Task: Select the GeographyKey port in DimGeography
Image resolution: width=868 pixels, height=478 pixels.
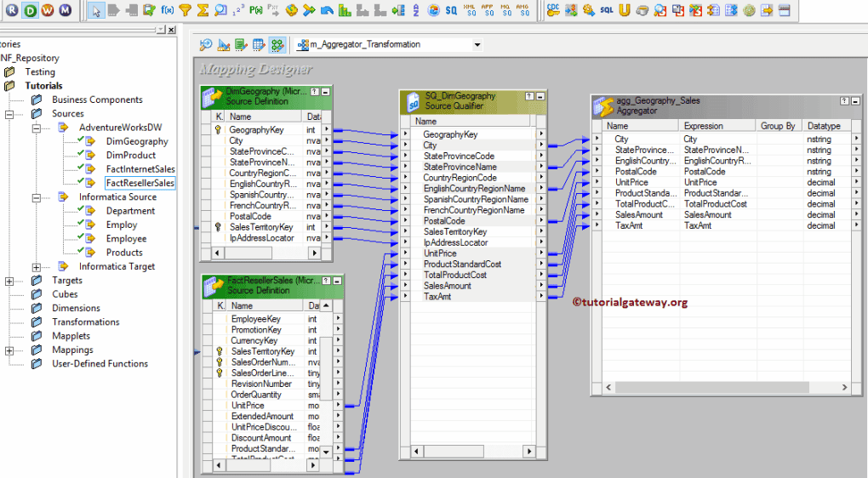Action: 256,130
